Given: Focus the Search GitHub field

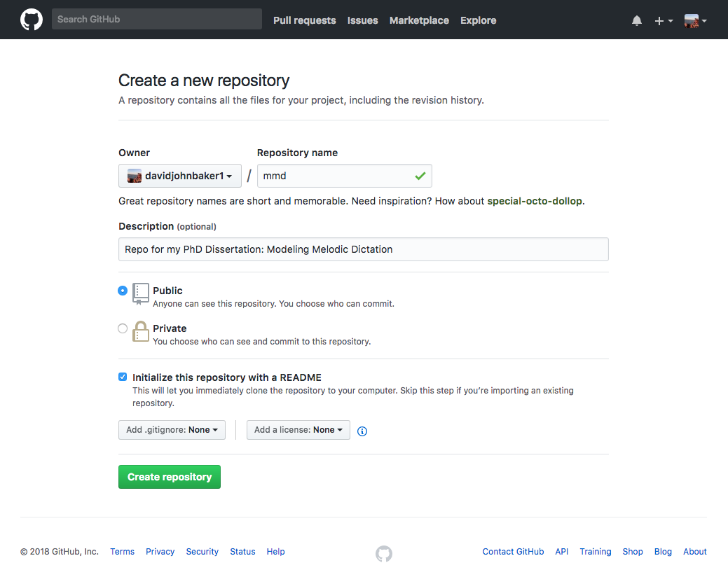Looking at the screenshot, I should point(157,19).
